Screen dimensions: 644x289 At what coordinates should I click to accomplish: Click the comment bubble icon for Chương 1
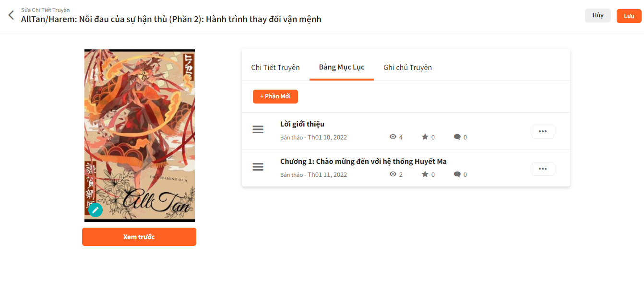[457, 174]
